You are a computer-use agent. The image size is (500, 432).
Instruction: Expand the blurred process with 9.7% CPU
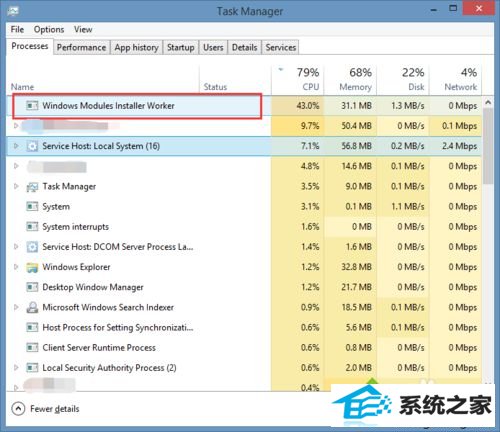point(16,126)
